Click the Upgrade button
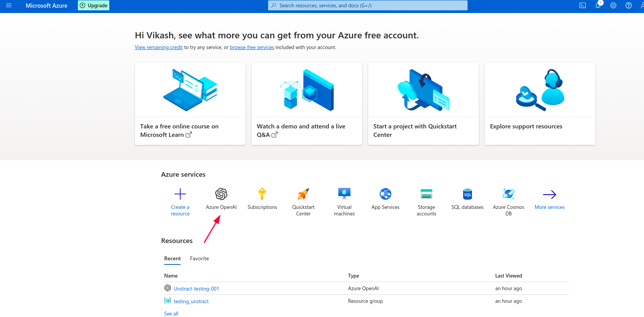Screen dimensions: 644x317 click(x=94, y=5)
